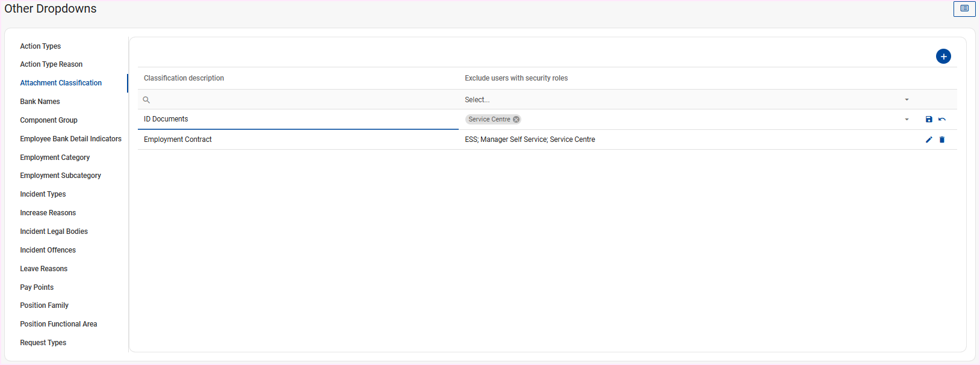Click the ID Documents description field
The width and height of the screenshot is (980, 365).
tap(298, 119)
